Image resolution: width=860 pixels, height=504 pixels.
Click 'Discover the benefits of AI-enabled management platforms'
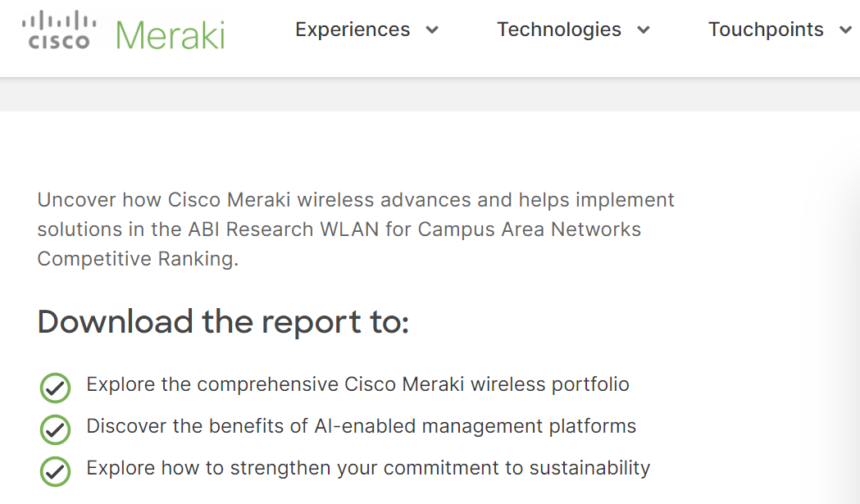(361, 426)
